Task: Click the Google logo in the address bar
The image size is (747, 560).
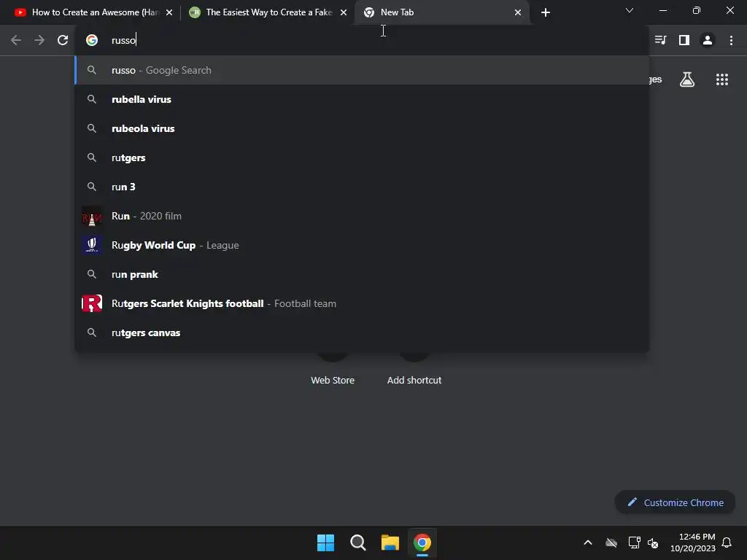Action: 92,40
